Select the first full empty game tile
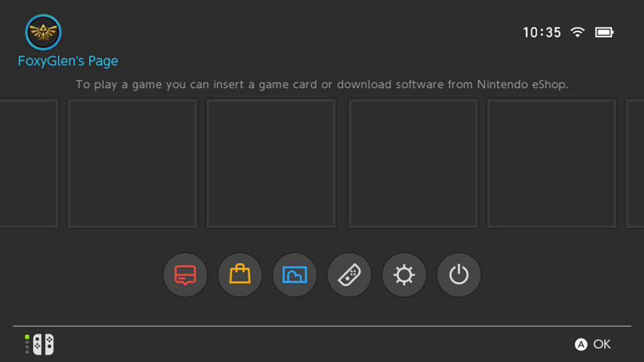644x362 pixels. (133, 163)
